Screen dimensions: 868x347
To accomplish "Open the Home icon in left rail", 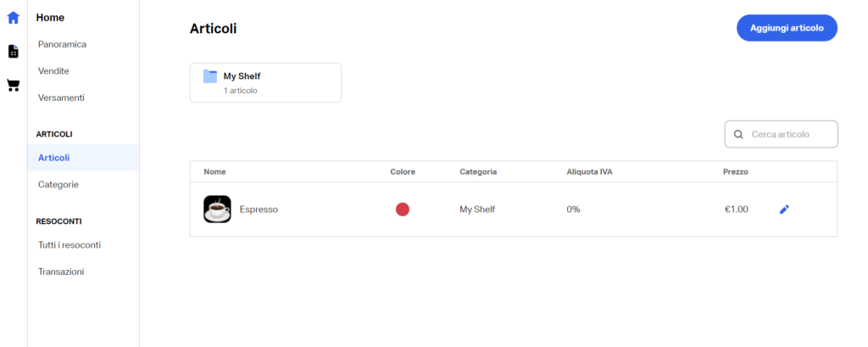I will (14, 18).
